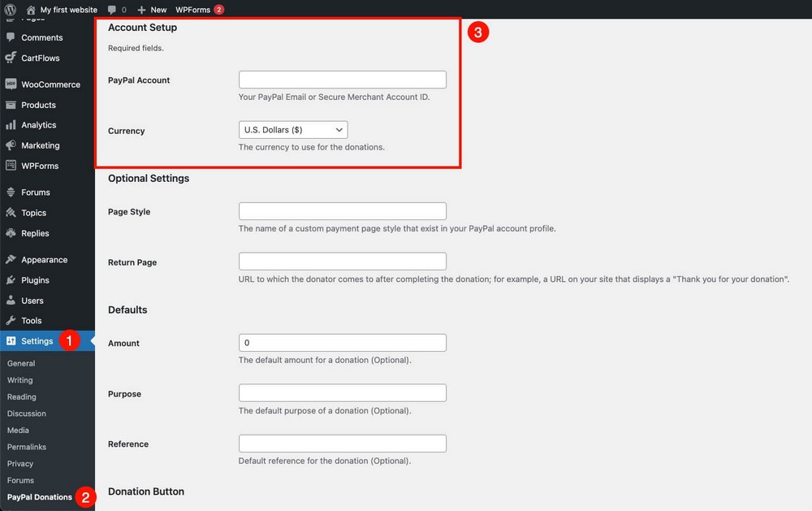The height and width of the screenshot is (511, 812).
Task: Open the Currency dropdown
Action: [x=292, y=129]
